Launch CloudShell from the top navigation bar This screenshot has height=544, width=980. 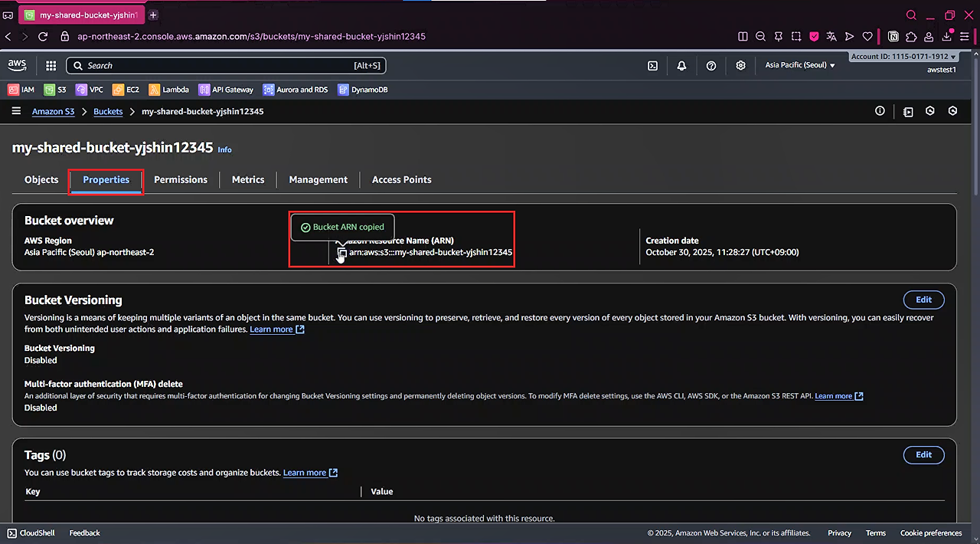click(x=652, y=66)
